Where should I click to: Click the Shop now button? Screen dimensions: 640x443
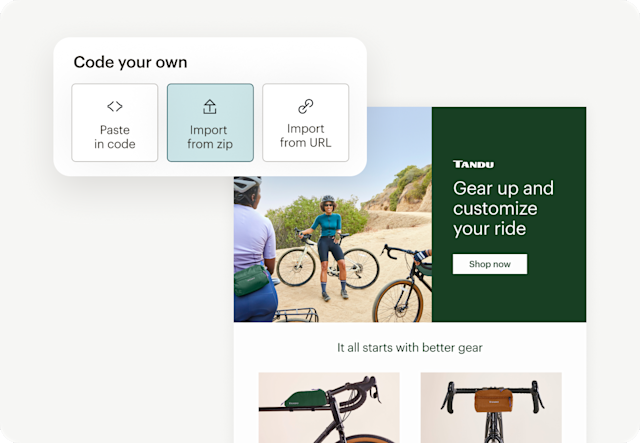point(490,264)
